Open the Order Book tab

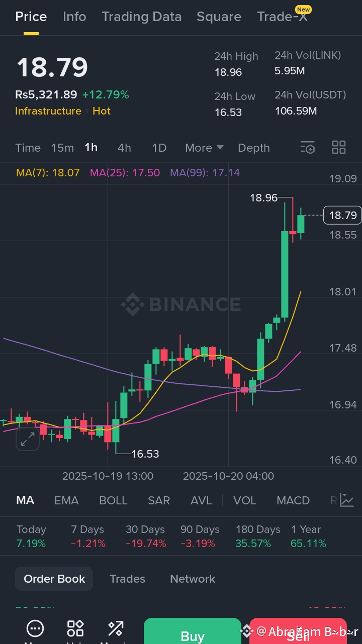[x=54, y=579]
